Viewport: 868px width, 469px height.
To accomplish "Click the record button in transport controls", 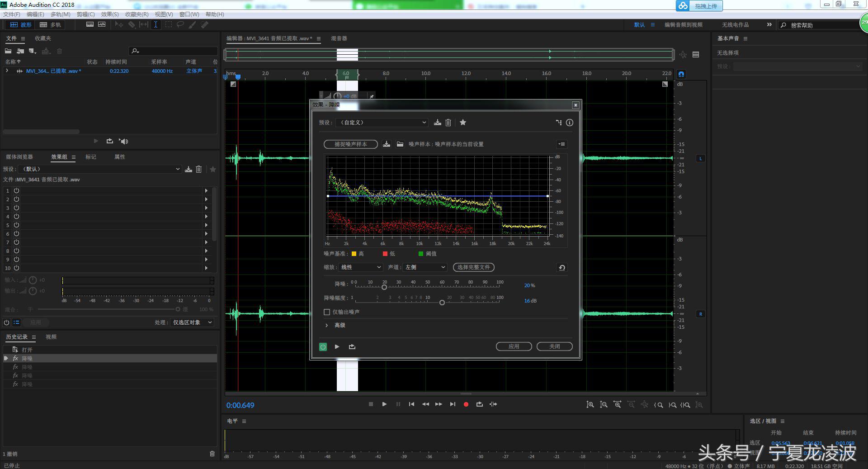I will (x=466, y=404).
